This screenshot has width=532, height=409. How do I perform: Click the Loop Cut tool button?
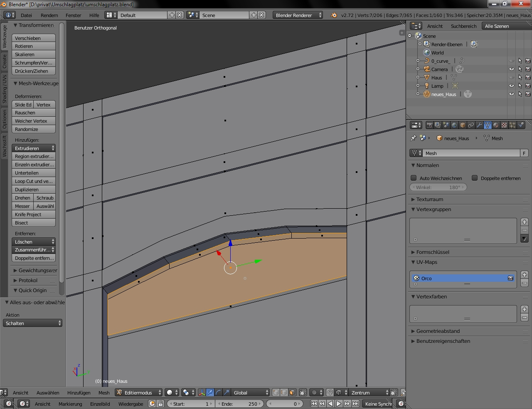(x=34, y=181)
